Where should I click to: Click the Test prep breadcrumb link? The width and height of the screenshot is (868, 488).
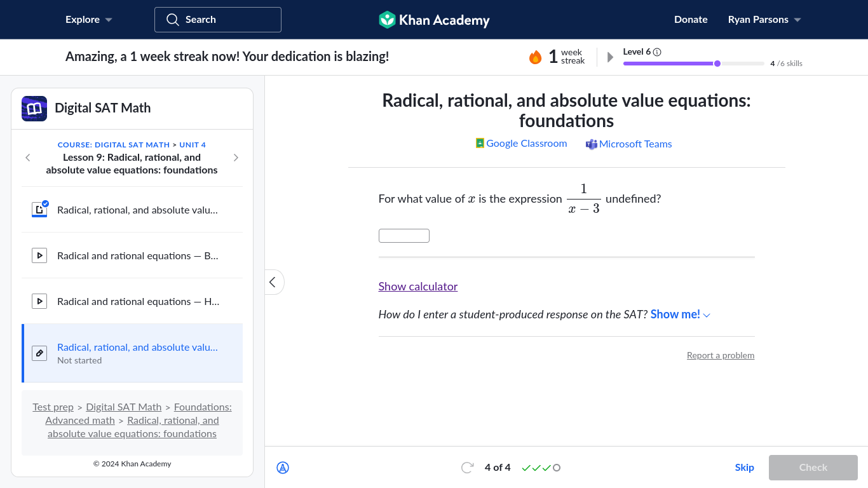[x=53, y=407]
